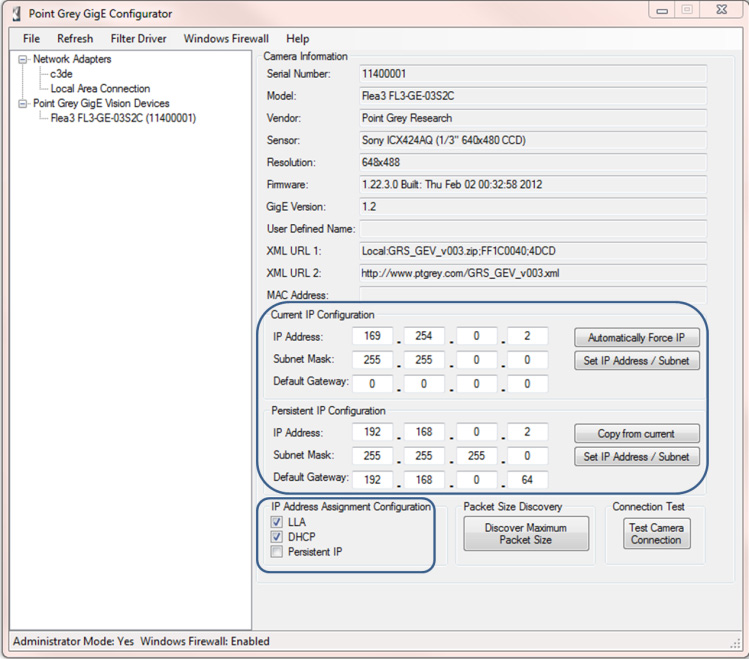Viewport: 749px width, 659px height.
Task: Click current IP address second octet 254
Action: point(424,336)
